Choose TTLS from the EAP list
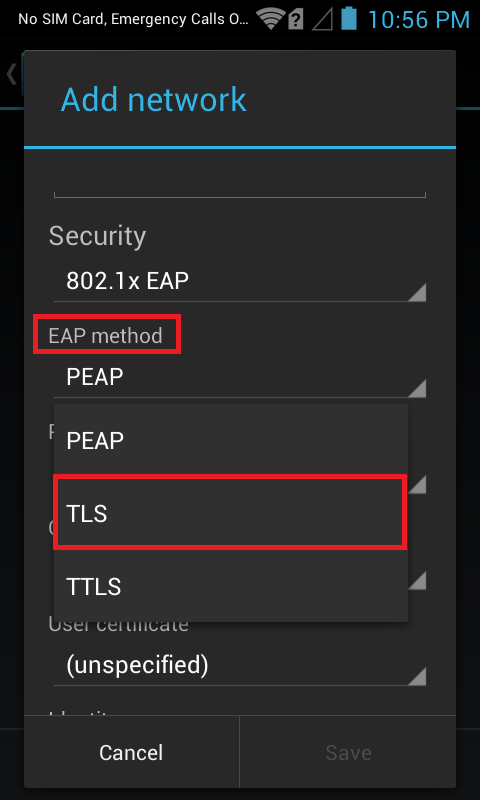Image resolution: width=480 pixels, height=800 pixels. 231,586
